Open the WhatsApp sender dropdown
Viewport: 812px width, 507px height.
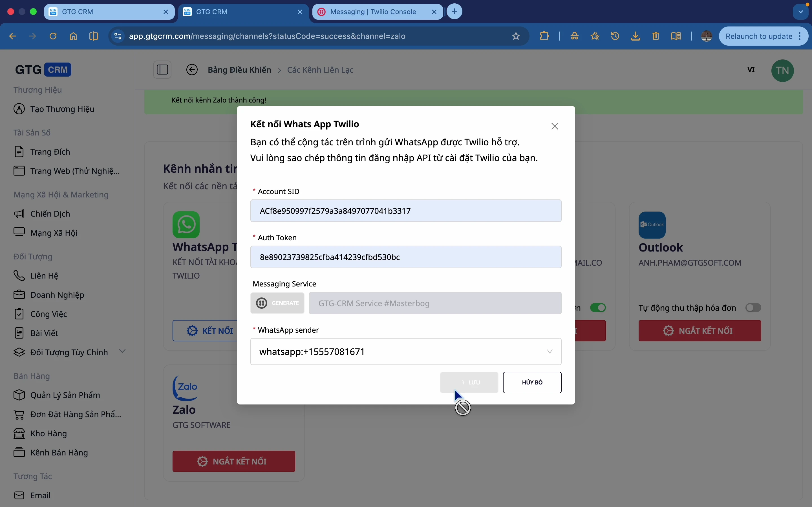(549, 352)
